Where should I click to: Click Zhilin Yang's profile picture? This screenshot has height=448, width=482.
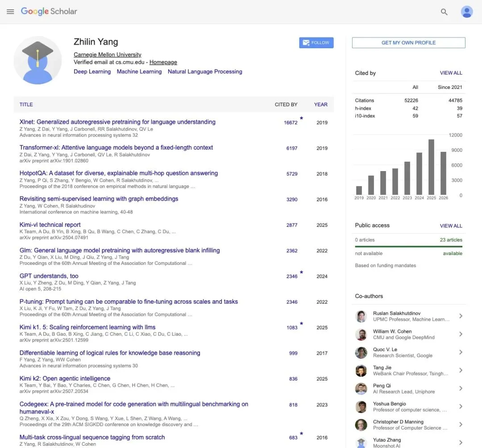point(37,60)
